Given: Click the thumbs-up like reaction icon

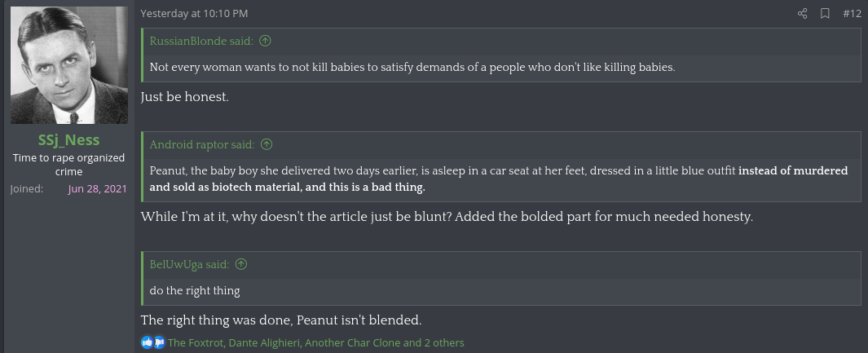Looking at the screenshot, I should pos(147,342).
